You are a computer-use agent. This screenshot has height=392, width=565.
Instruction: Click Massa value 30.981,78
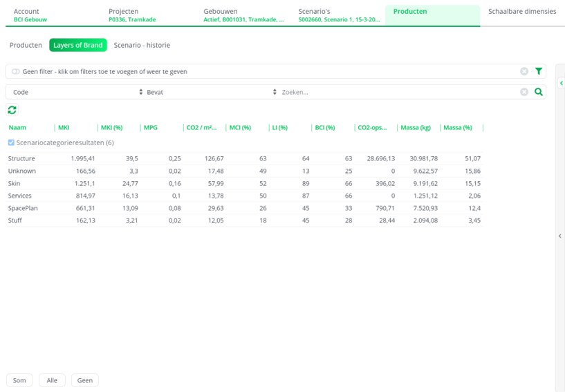click(x=424, y=158)
